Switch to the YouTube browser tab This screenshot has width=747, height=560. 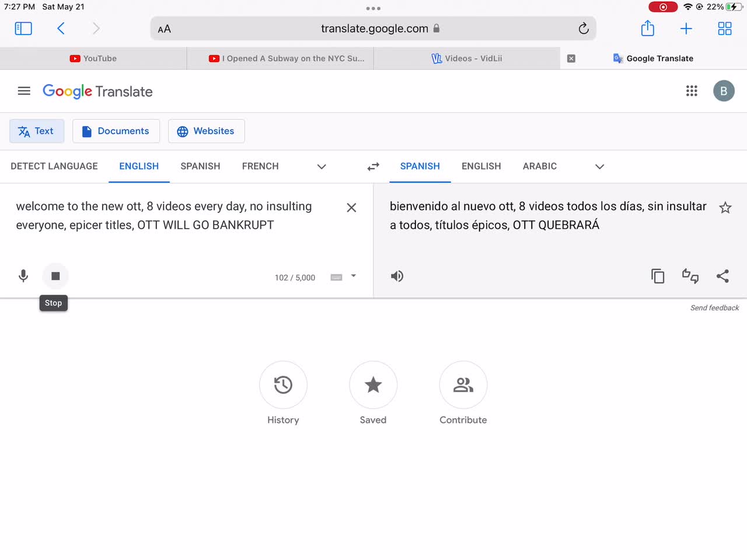pos(93,58)
